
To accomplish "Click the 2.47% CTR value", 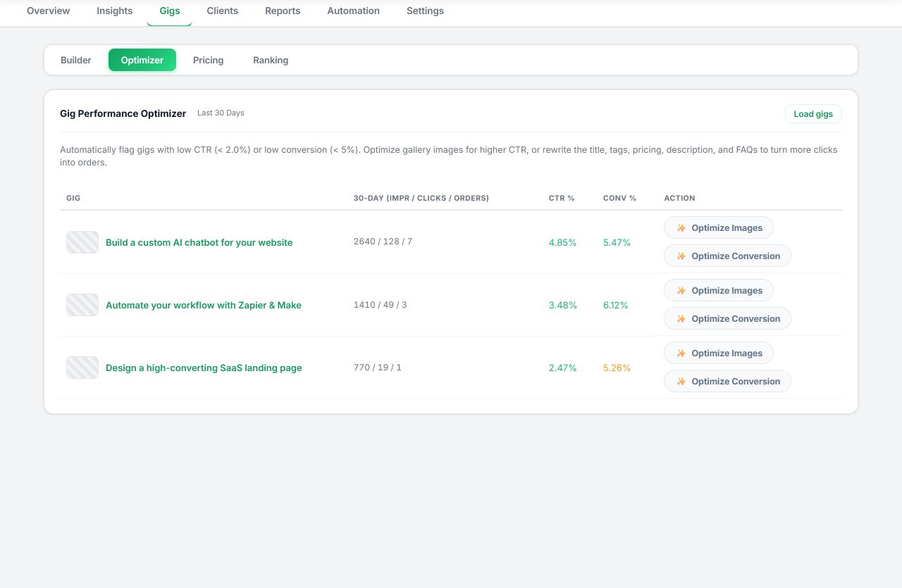I will [562, 368].
